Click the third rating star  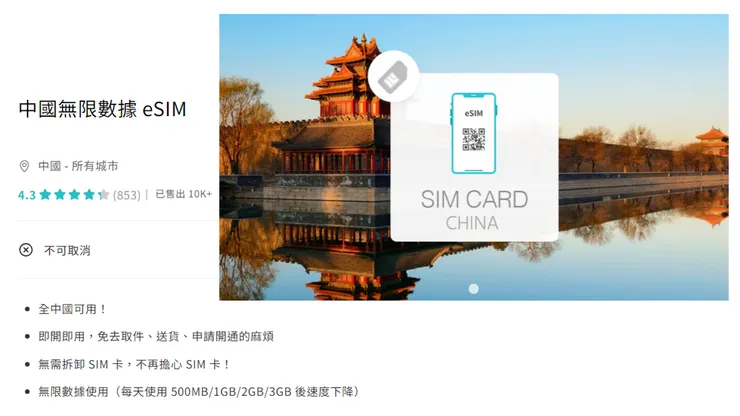click(75, 195)
